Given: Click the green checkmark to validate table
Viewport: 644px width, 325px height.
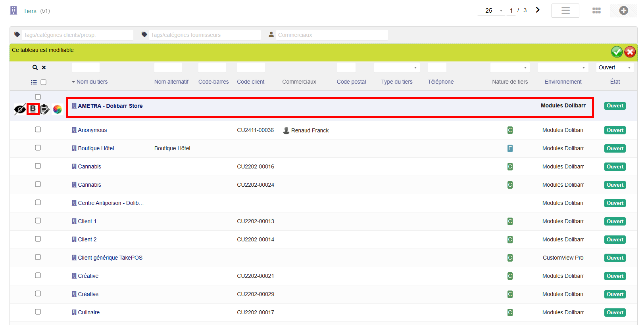Looking at the screenshot, I should pyautogui.click(x=617, y=52).
